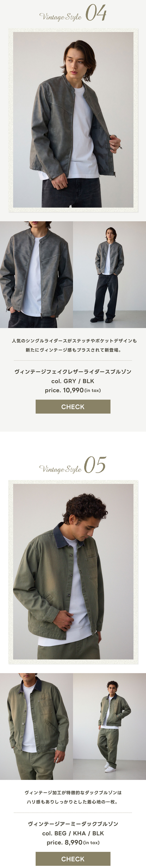
Task: Click the ヴィンテージフェイクレザーライダースブルゾン product name
Action: tap(73, 372)
